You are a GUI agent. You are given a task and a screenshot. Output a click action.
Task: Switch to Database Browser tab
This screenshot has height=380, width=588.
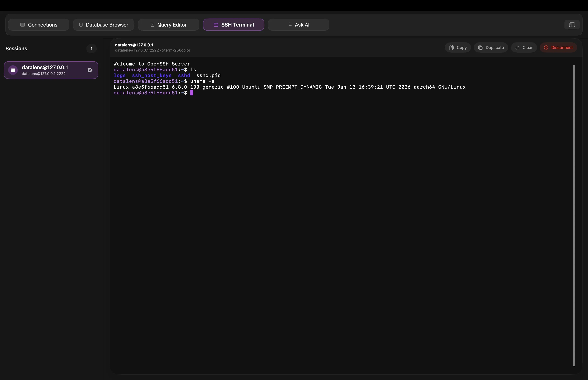pos(103,25)
